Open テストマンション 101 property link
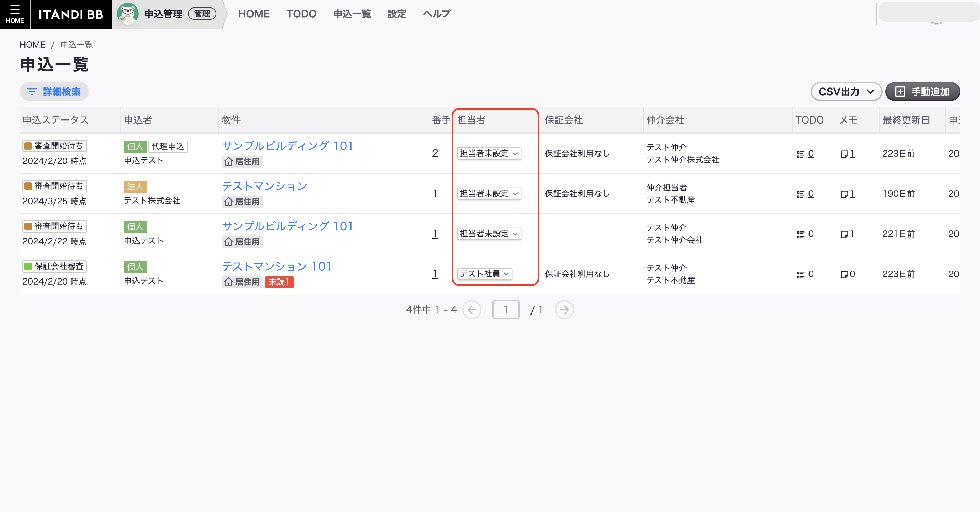 coord(277,267)
